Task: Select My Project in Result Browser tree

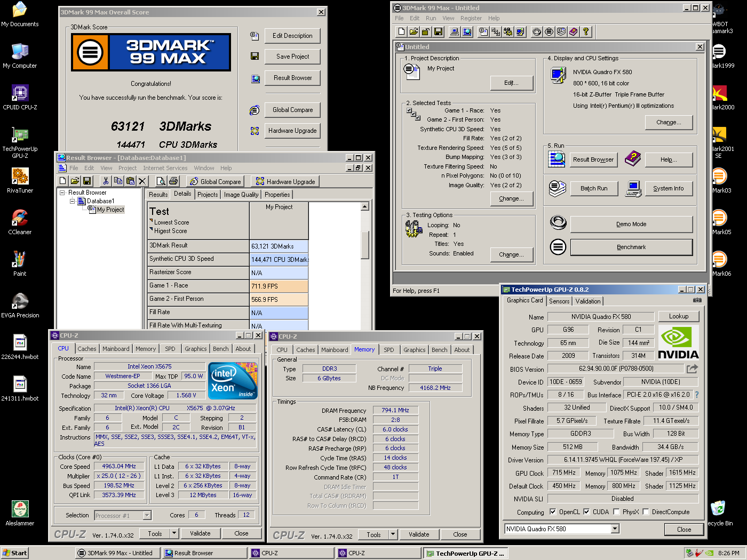Action: (x=110, y=210)
